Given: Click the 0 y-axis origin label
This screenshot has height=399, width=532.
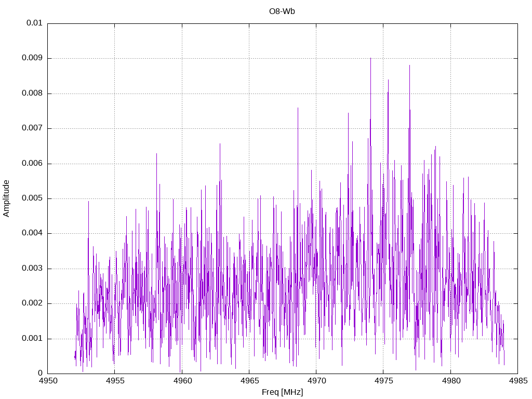Looking at the screenshot, I should coord(40,374).
